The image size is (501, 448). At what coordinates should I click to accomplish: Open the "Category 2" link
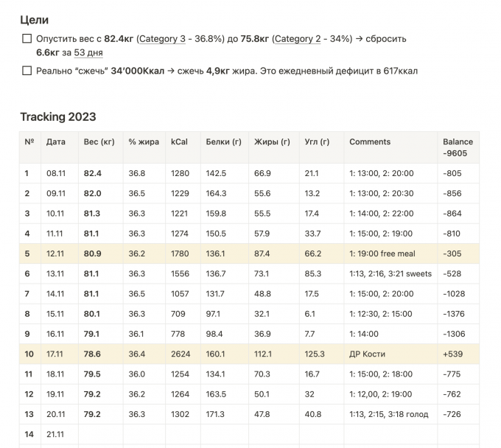click(x=298, y=38)
